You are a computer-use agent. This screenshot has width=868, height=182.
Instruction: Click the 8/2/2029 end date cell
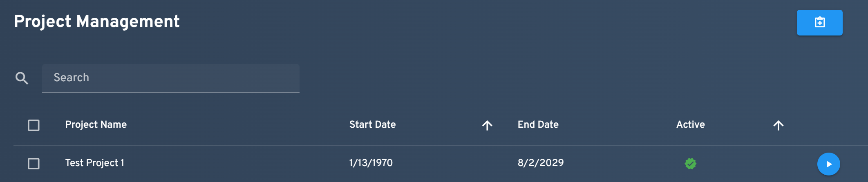[540, 163]
